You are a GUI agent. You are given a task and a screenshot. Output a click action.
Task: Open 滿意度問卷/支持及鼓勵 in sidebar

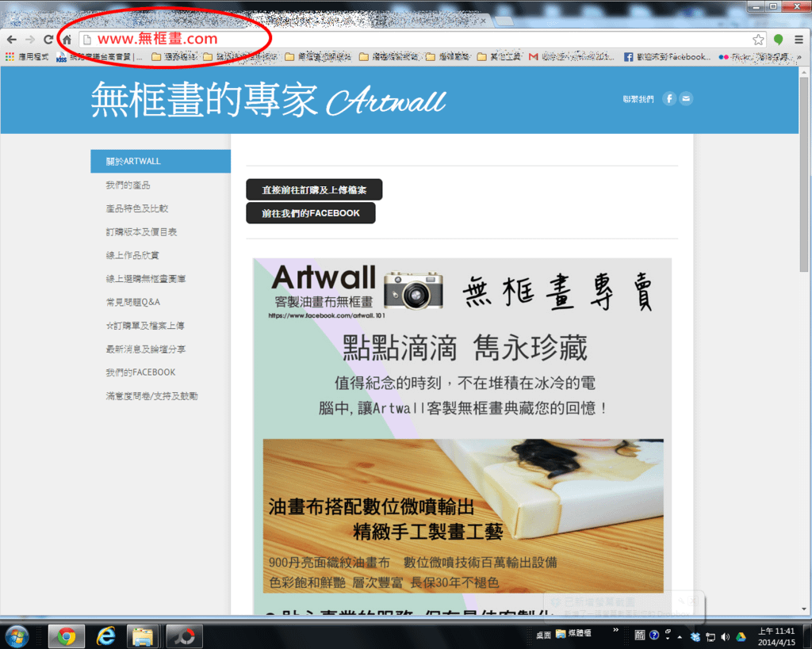pyautogui.click(x=151, y=396)
